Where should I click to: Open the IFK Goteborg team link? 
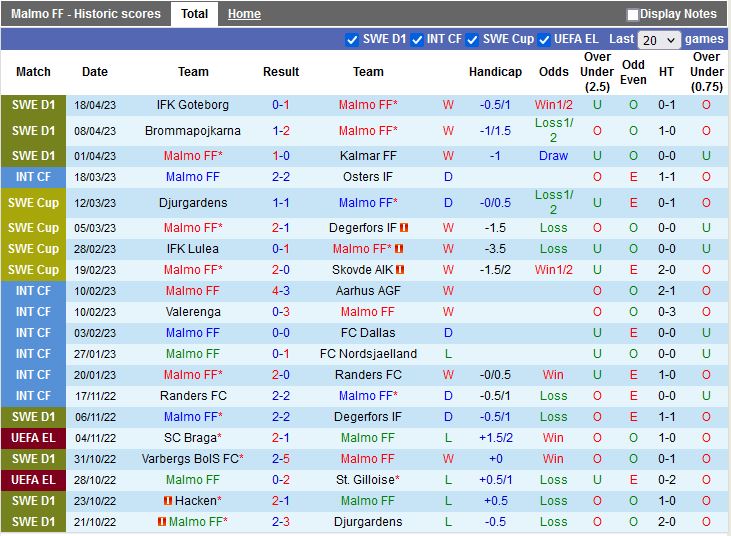(x=193, y=105)
